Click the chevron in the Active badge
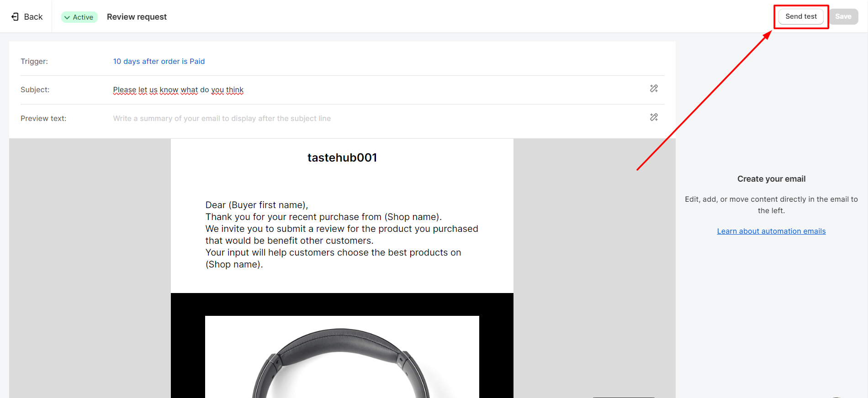868x398 pixels. [67, 17]
